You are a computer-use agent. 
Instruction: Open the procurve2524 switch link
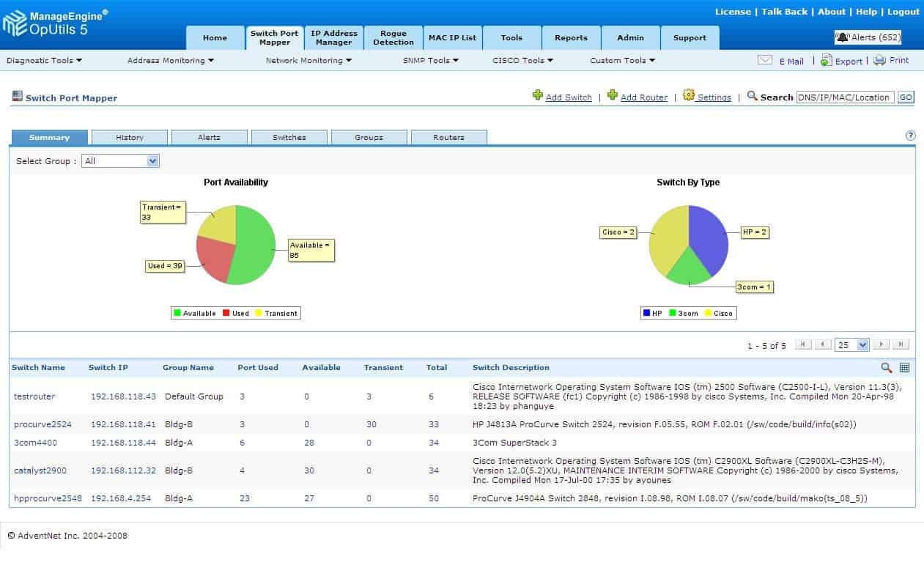[x=43, y=424]
